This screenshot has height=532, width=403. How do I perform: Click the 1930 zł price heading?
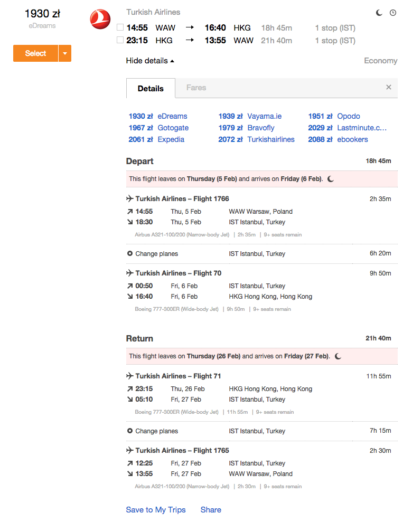[42, 14]
